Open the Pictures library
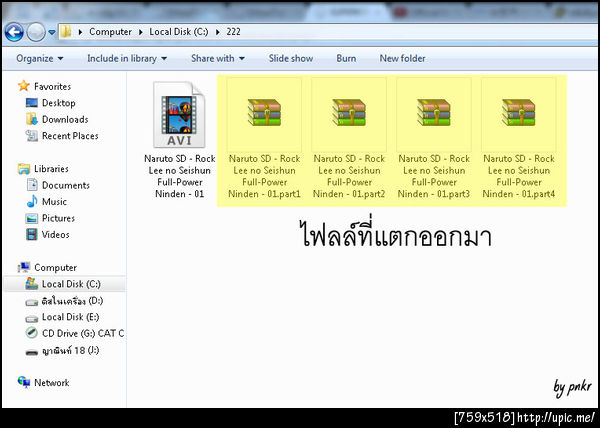 click(x=58, y=218)
